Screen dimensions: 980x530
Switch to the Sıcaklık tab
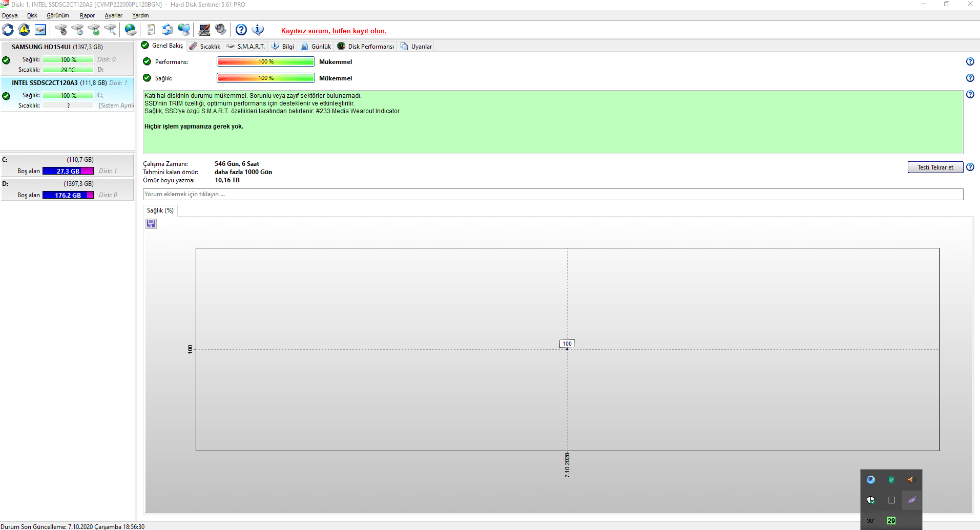(205, 46)
